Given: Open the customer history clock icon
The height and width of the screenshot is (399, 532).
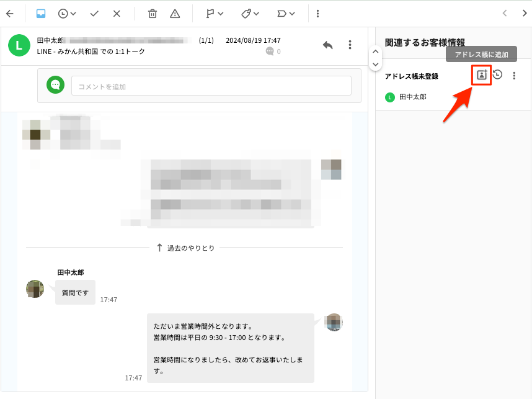Looking at the screenshot, I should [497, 75].
